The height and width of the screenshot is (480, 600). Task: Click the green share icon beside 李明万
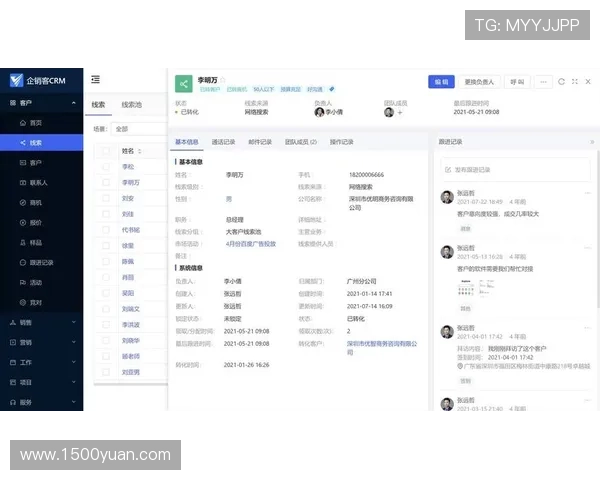[x=183, y=84]
